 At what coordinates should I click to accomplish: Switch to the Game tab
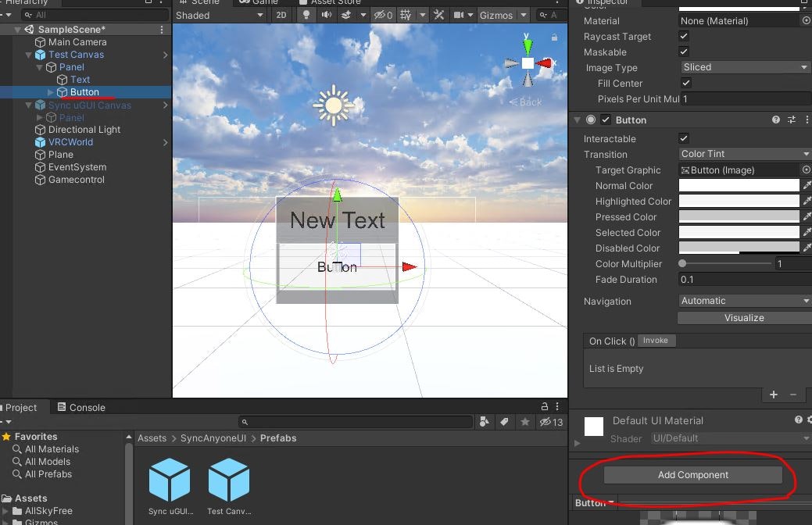259,2
